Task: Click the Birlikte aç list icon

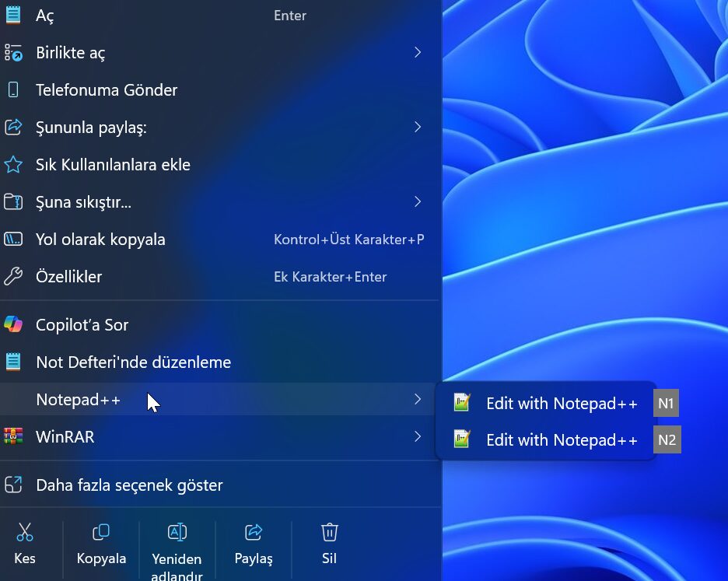Action: [x=13, y=52]
